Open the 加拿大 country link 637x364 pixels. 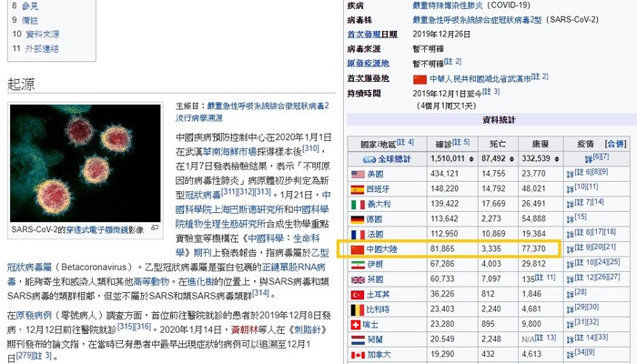[379, 355]
